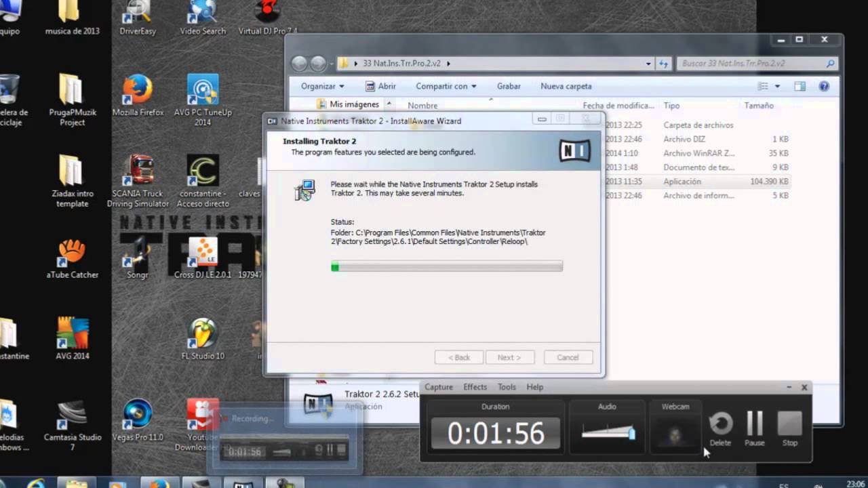
Task: Open the Youtube Downloader desktop shortcut
Action: pyautogui.click(x=203, y=426)
